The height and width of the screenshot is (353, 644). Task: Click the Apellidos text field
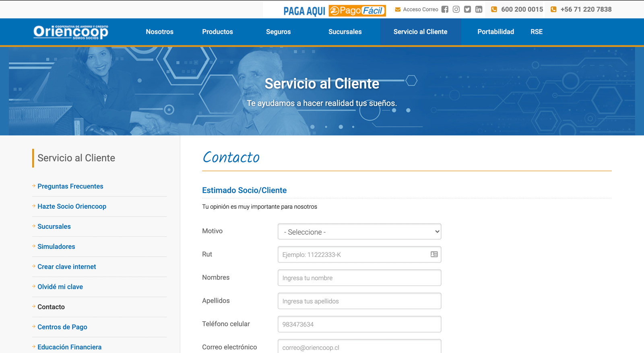click(359, 301)
